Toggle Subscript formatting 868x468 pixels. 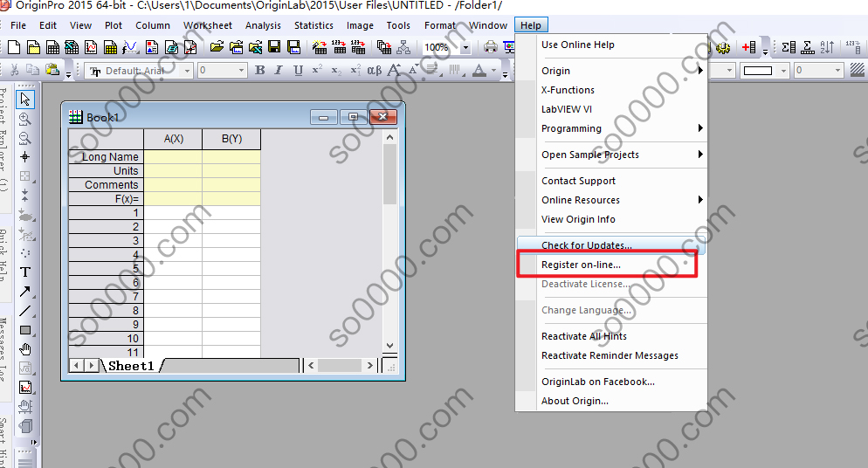click(336, 70)
